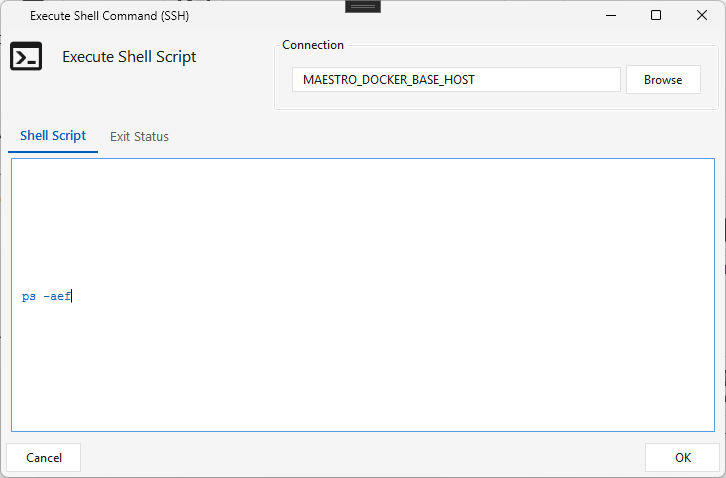Browse for an SSH connection
Screen dimensions: 726x478
coord(663,80)
